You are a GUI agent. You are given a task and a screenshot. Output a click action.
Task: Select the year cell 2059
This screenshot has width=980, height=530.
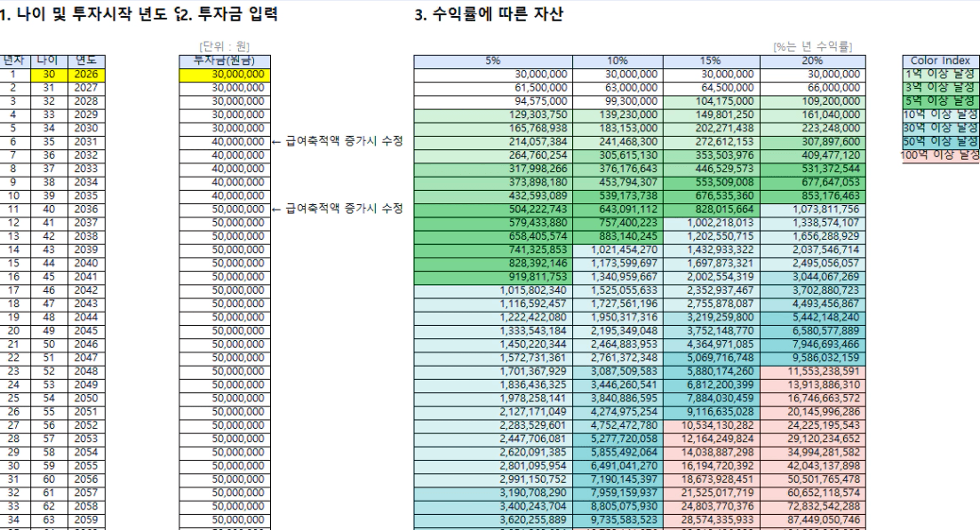pyautogui.click(x=86, y=519)
